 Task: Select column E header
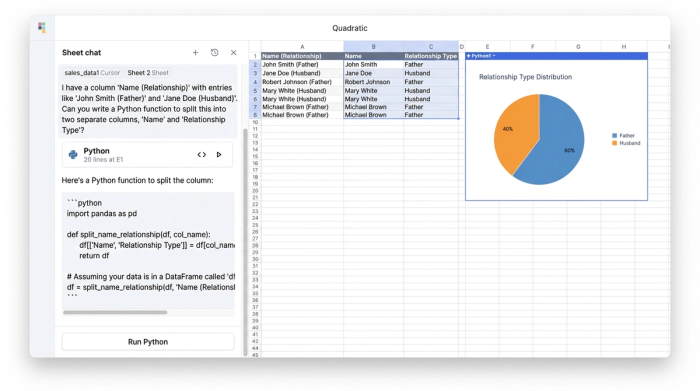click(x=488, y=46)
